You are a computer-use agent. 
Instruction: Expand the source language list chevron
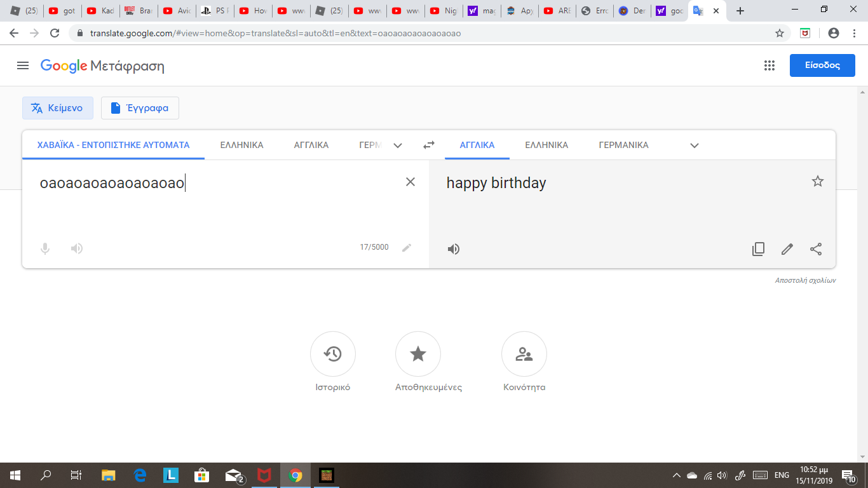(x=398, y=146)
